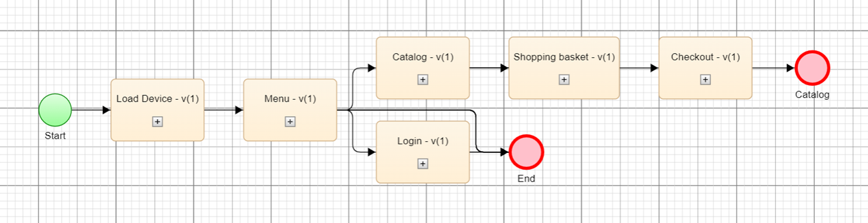Image resolution: width=868 pixels, height=223 pixels.
Task: Expand the Login subprocess plus icon
Action: (x=422, y=163)
